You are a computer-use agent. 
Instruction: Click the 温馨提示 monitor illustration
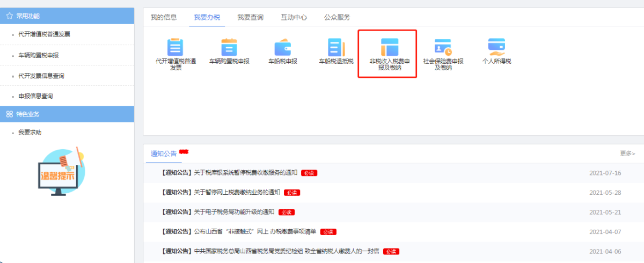[59, 172]
